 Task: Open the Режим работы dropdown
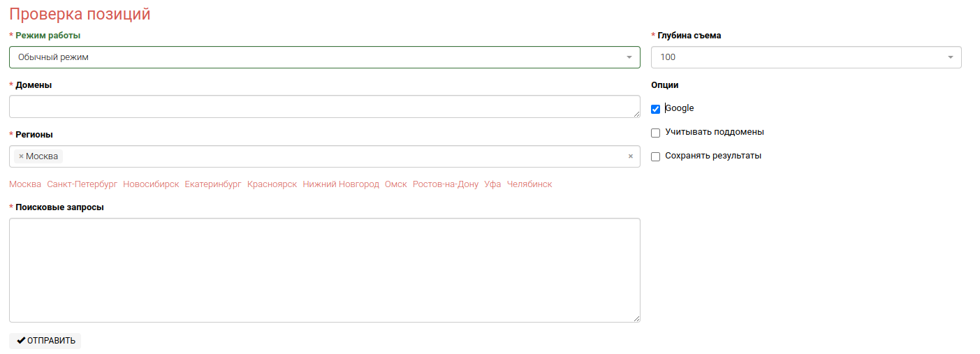click(x=324, y=57)
